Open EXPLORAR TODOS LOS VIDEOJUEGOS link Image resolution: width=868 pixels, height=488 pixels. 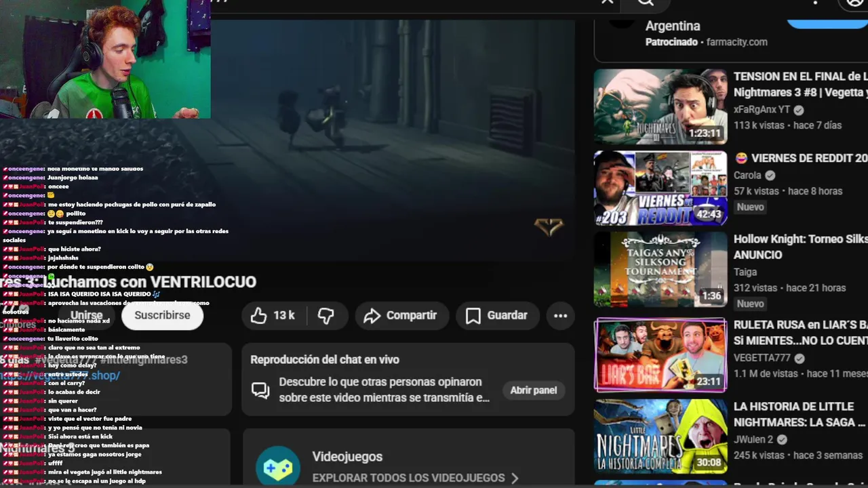pos(408,478)
